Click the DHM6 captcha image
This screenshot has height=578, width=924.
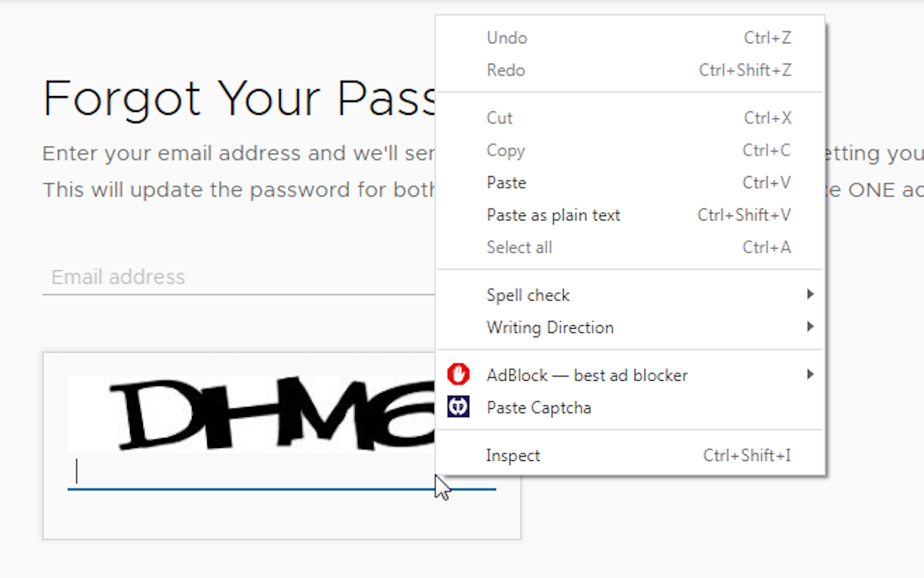click(252, 414)
